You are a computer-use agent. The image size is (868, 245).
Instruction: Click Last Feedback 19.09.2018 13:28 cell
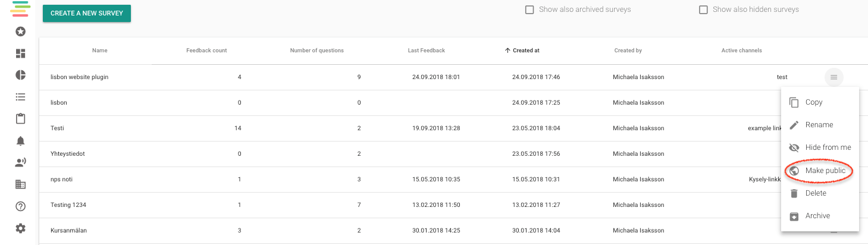pyautogui.click(x=436, y=128)
